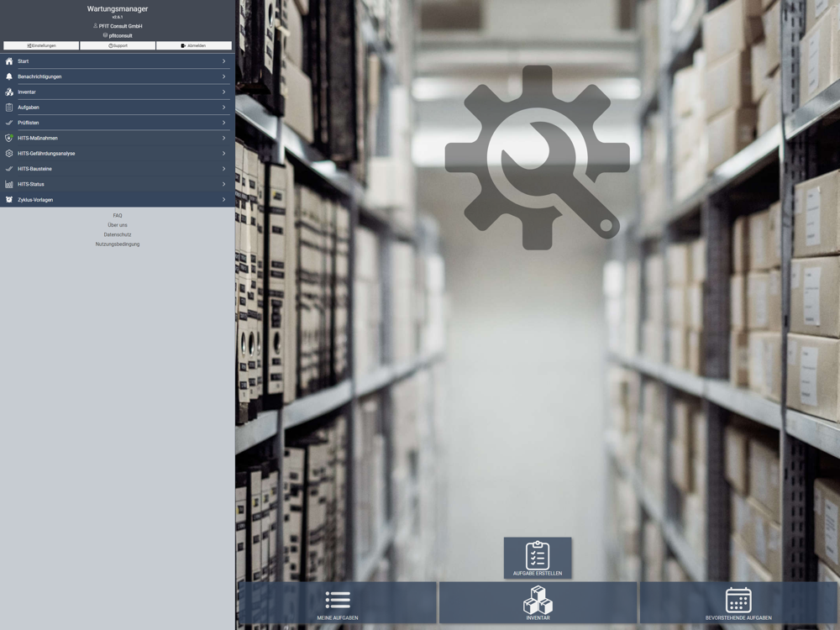The height and width of the screenshot is (630, 840).
Task: Click the bar chart icon for HITS-Status
Action: [x=9, y=184]
